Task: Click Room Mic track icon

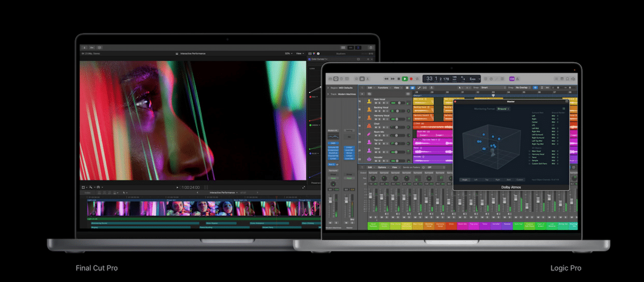Action: (x=369, y=134)
